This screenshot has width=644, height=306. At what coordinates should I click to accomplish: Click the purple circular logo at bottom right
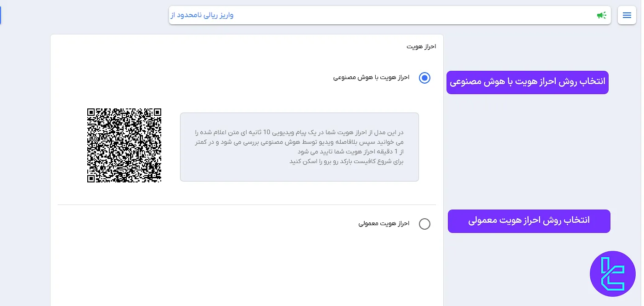coord(613,273)
